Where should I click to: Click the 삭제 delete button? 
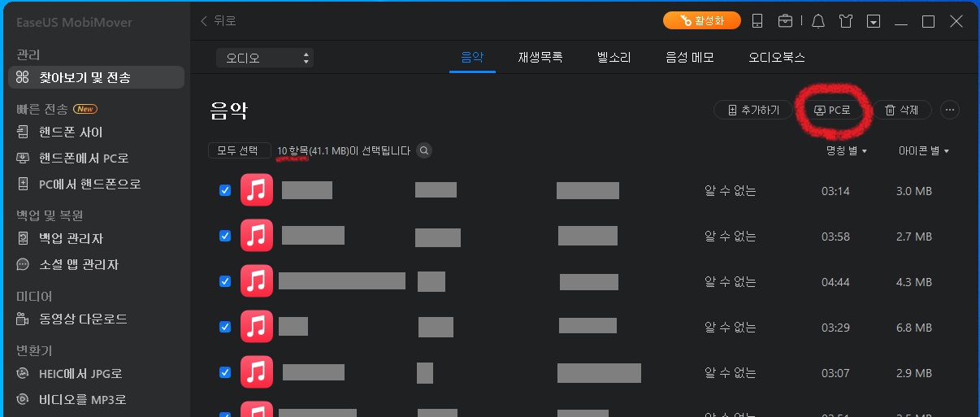coord(902,110)
